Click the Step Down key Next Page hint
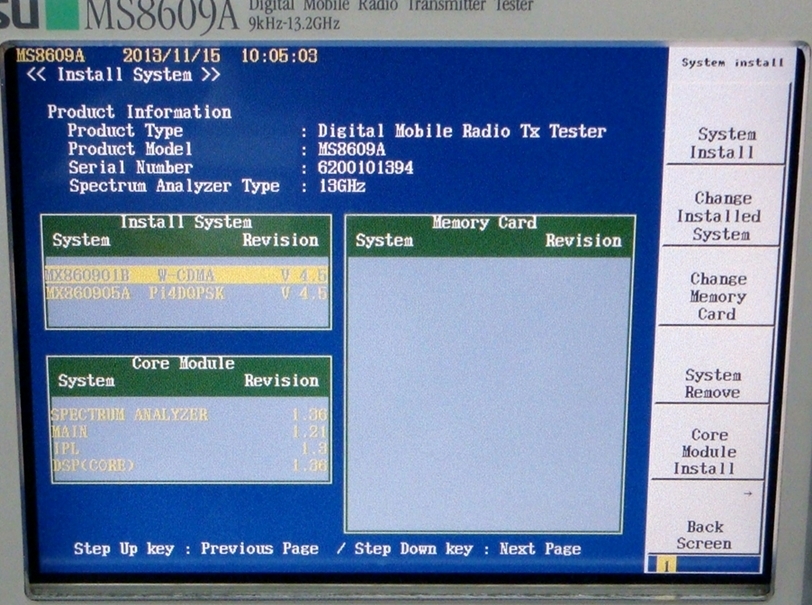 [468, 549]
